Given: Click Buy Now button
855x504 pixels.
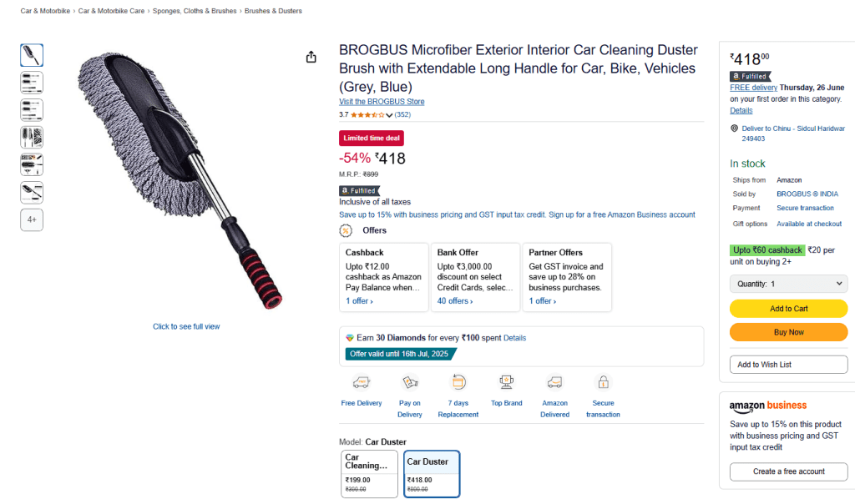Looking at the screenshot, I should pos(788,332).
